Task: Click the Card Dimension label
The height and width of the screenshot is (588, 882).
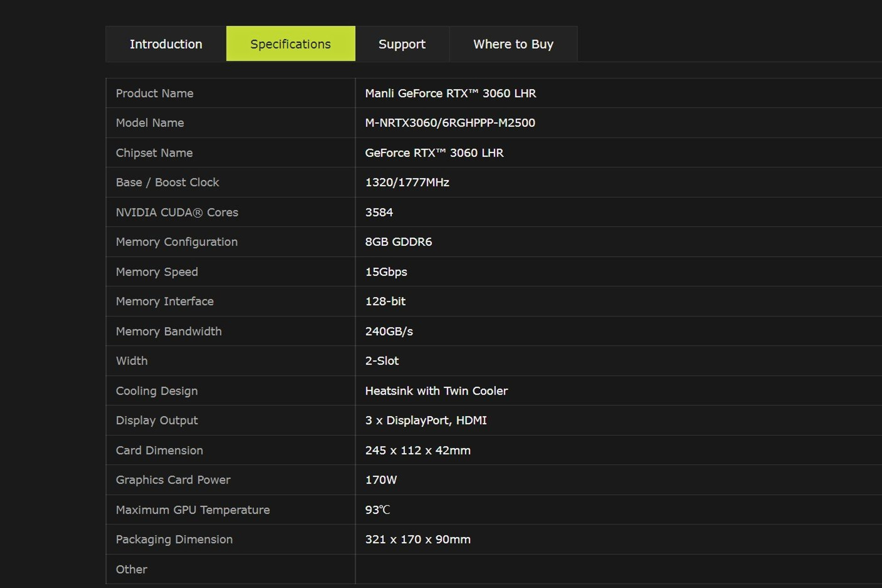Action: pyautogui.click(x=159, y=450)
